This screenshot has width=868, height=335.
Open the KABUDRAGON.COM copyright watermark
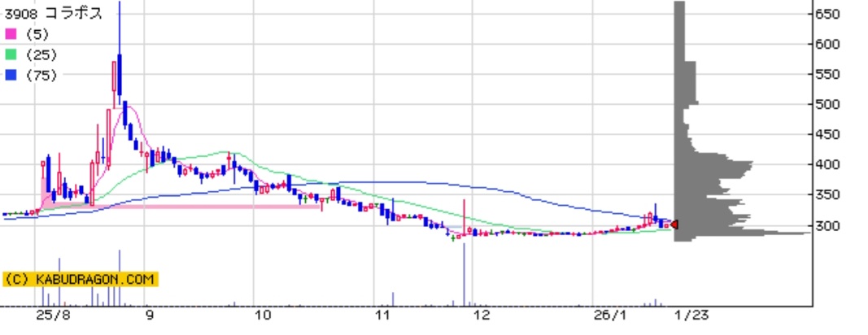pos(80,279)
